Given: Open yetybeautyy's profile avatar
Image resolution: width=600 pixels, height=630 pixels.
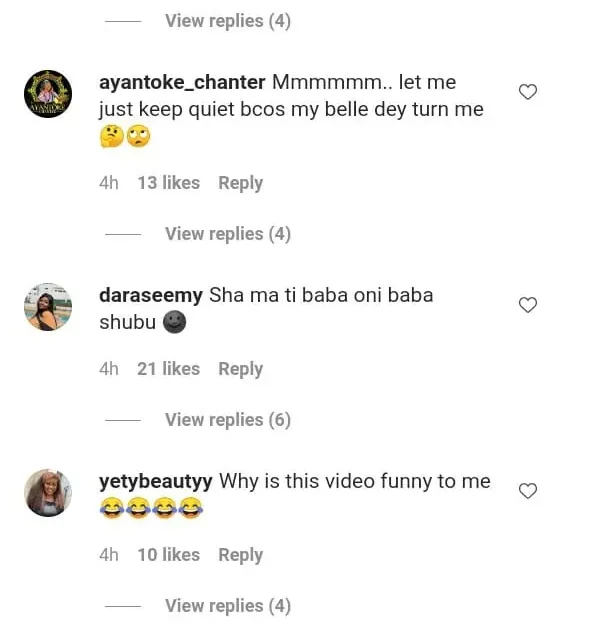Looking at the screenshot, I should click(x=48, y=492).
